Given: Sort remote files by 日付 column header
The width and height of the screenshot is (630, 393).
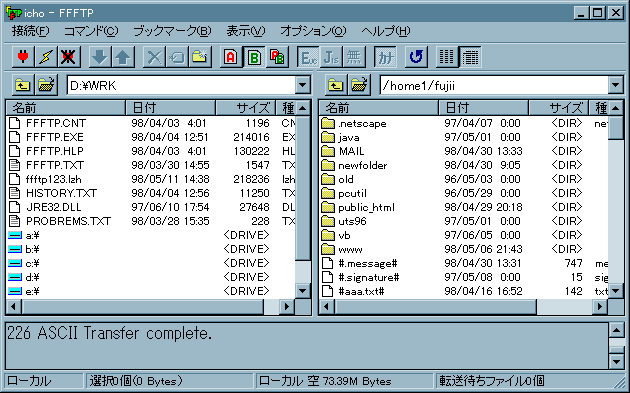Looking at the screenshot, I should pos(483,108).
